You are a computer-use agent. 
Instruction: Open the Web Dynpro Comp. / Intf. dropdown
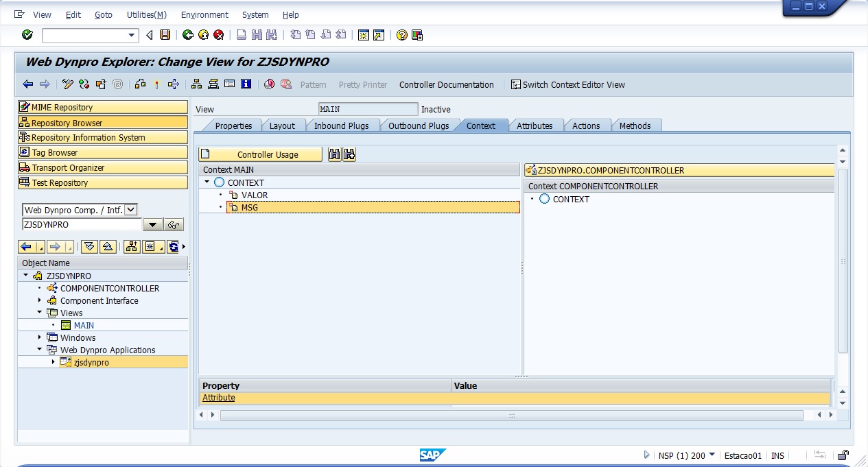point(131,210)
